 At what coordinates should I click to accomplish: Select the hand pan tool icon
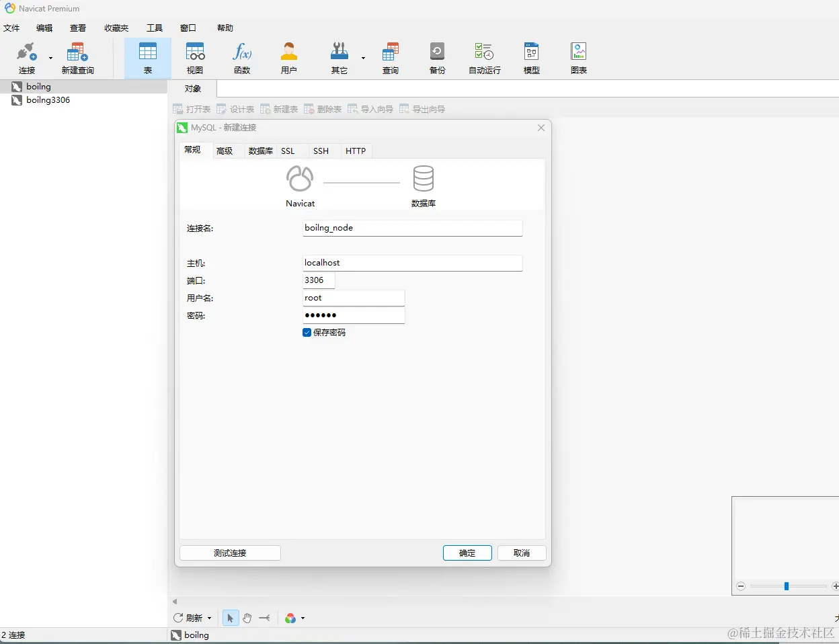pyautogui.click(x=247, y=618)
